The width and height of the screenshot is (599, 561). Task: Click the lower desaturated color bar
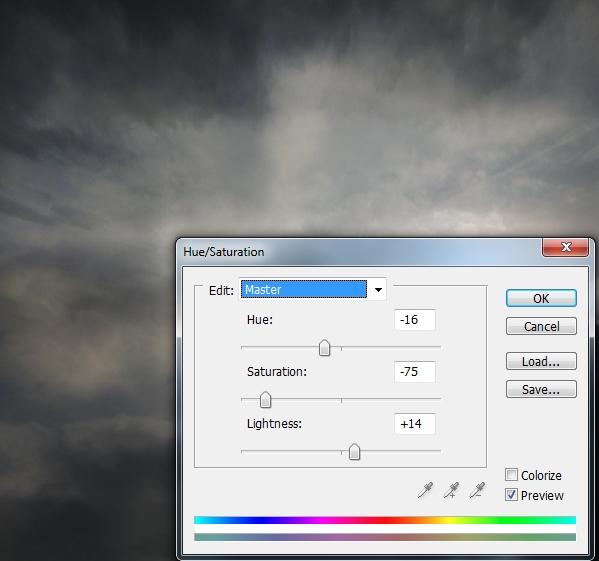(x=385, y=537)
